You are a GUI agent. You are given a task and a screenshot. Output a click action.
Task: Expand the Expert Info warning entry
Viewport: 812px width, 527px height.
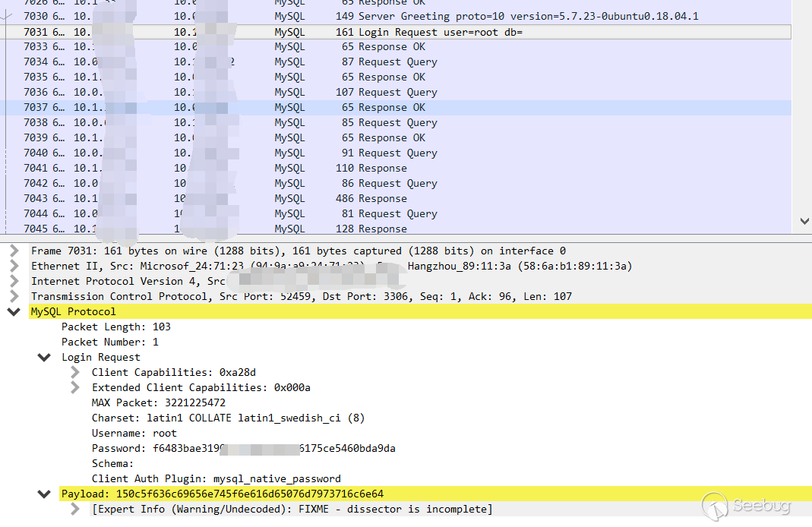pos(75,509)
